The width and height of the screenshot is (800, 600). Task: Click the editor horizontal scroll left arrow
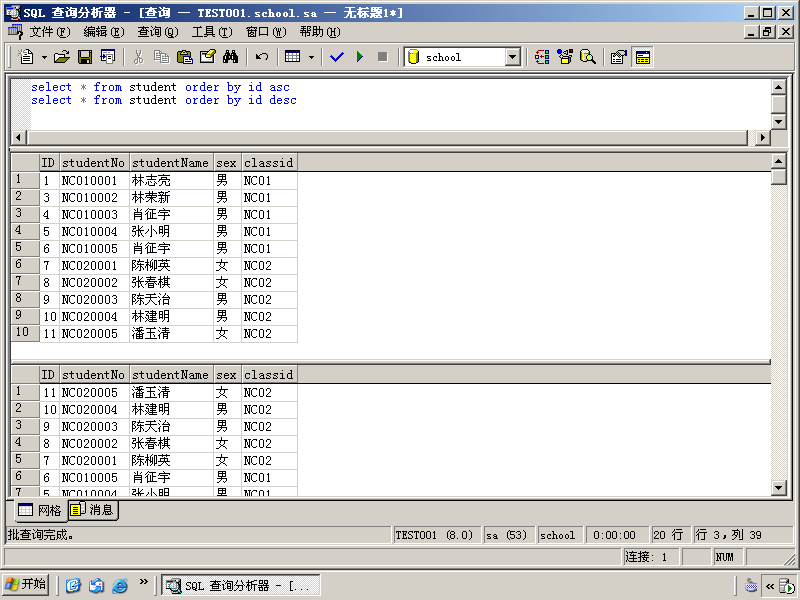point(19,137)
